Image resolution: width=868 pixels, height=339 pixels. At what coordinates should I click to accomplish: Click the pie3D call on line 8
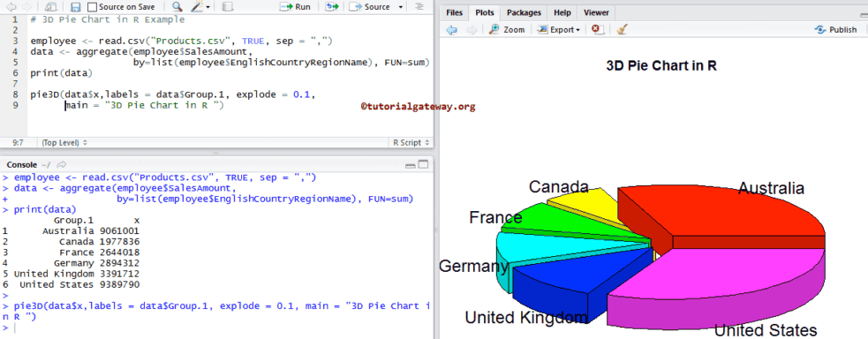173,94
